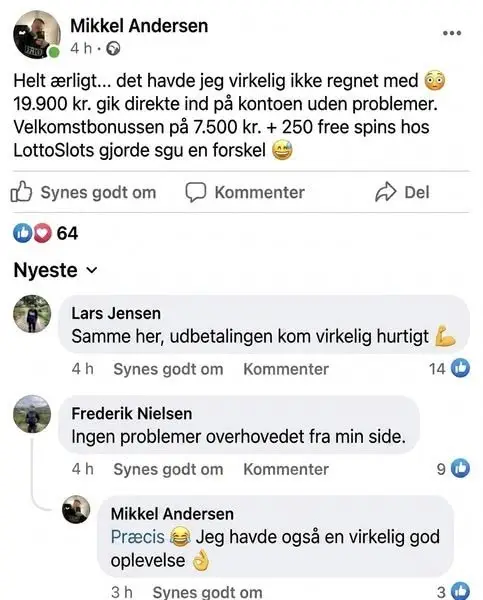Reply to Frederik Nielsen's comment with Kommenter

click(x=286, y=469)
